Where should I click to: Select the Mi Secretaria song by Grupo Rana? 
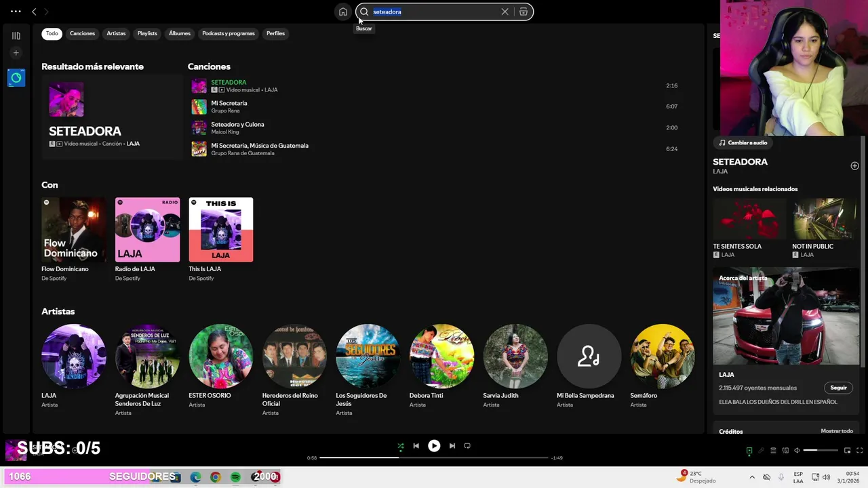pos(435,107)
